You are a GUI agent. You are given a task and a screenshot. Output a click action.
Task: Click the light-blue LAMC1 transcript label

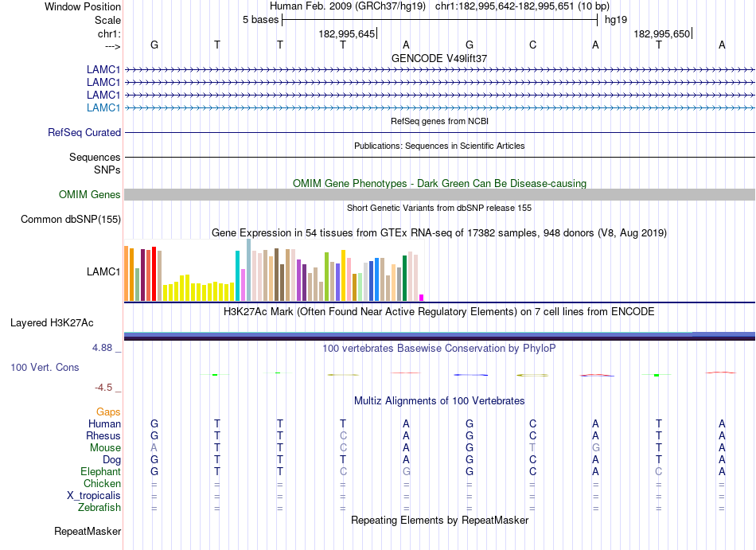103,107
